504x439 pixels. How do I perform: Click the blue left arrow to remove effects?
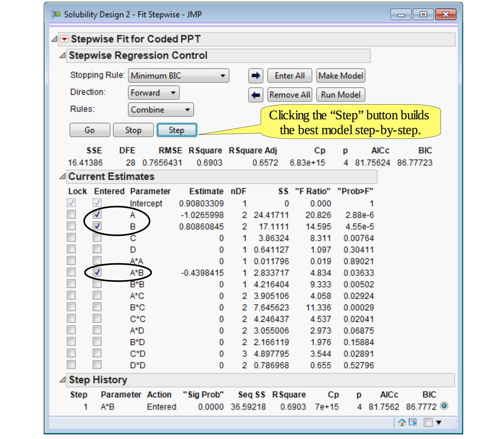256,95
